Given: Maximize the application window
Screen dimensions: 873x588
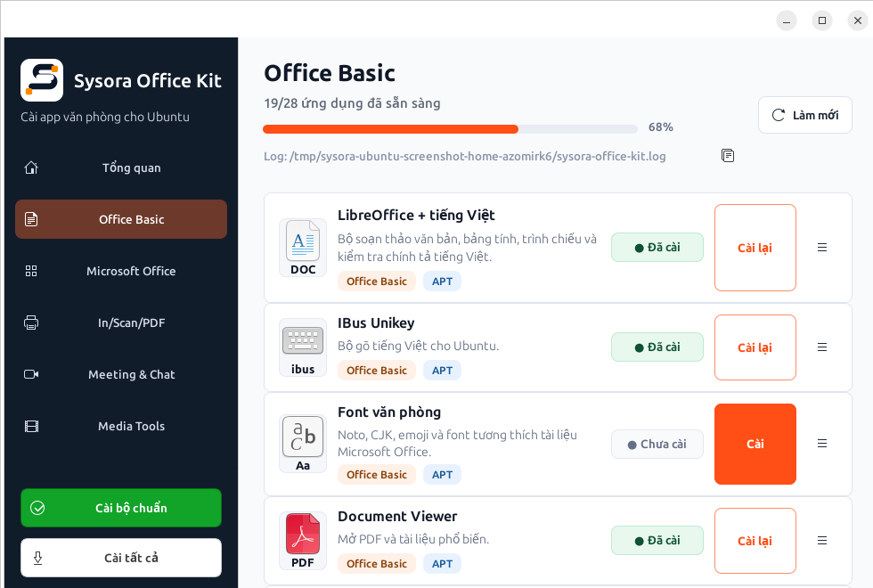Looking at the screenshot, I should pyautogui.click(x=821, y=20).
